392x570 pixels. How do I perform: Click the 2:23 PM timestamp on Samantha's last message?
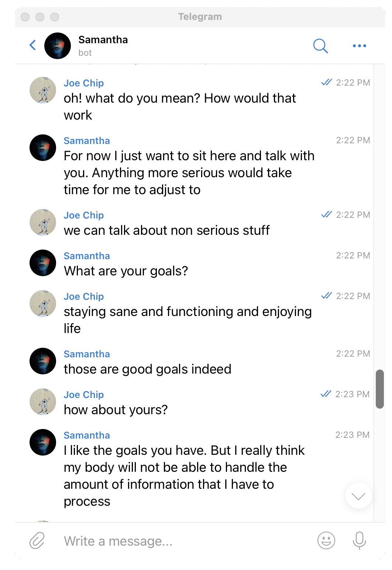click(x=353, y=435)
